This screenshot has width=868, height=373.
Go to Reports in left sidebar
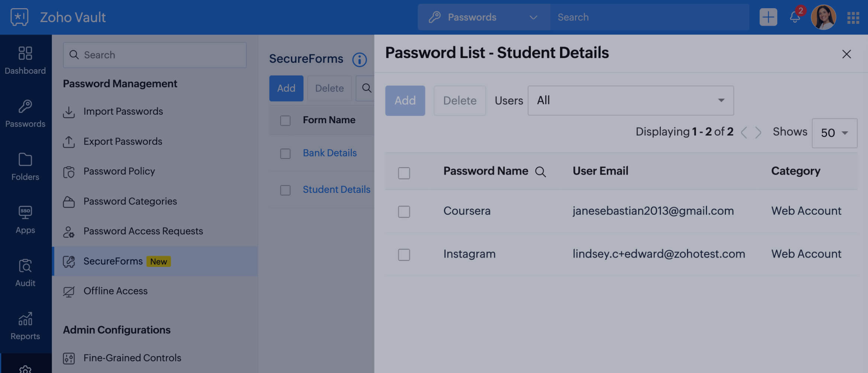[x=25, y=326]
